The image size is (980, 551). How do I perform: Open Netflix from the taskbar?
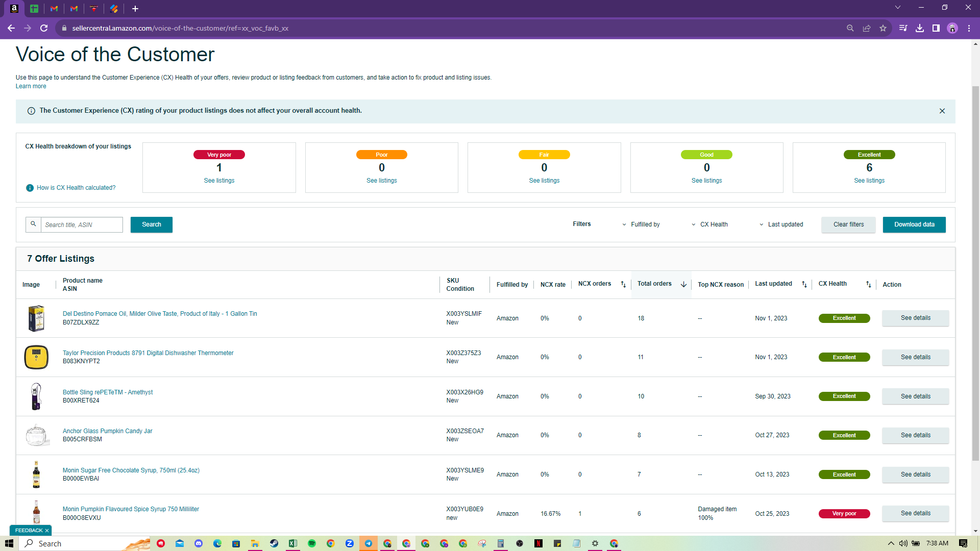(x=538, y=543)
